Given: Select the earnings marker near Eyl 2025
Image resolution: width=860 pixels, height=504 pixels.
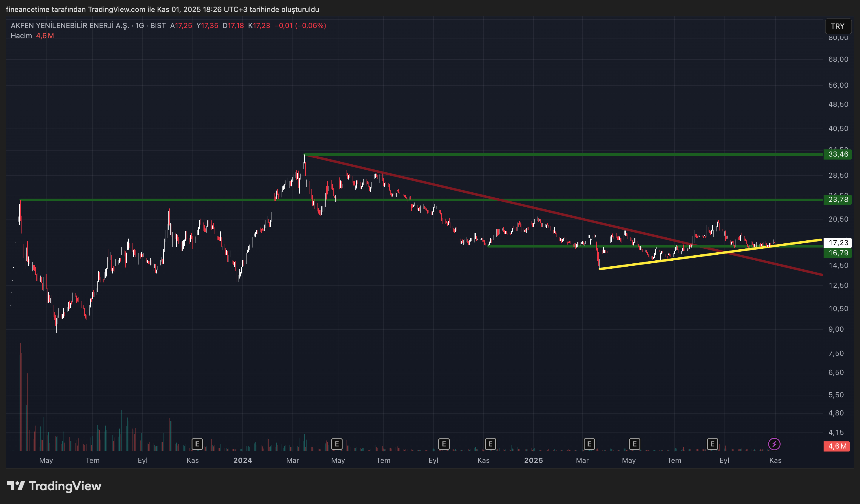Looking at the screenshot, I should 713,444.
